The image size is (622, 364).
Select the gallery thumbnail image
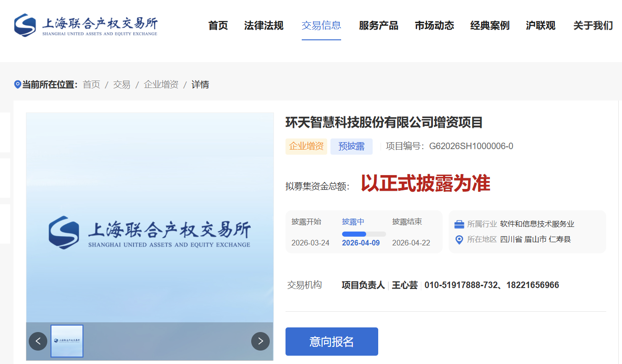point(67,341)
